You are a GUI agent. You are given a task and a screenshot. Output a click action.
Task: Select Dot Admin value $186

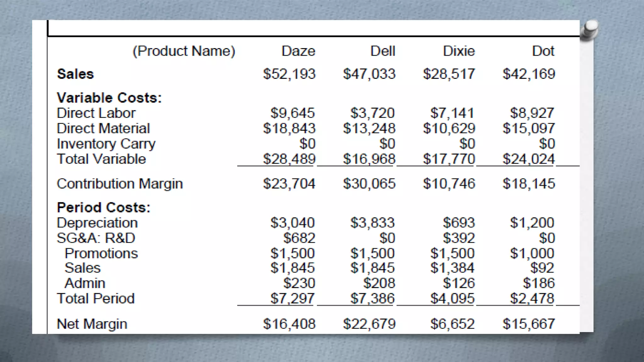pyautogui.click(x=539, y=283)
